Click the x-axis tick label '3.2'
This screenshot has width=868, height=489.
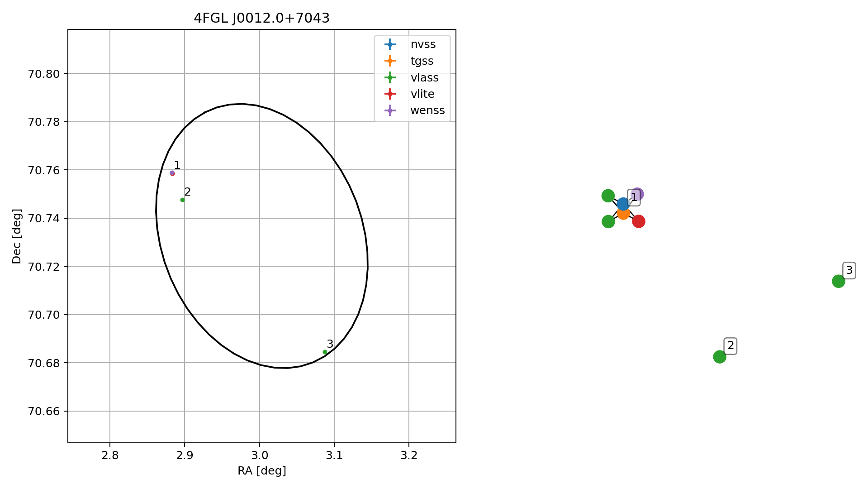click(x=409, y=455)
